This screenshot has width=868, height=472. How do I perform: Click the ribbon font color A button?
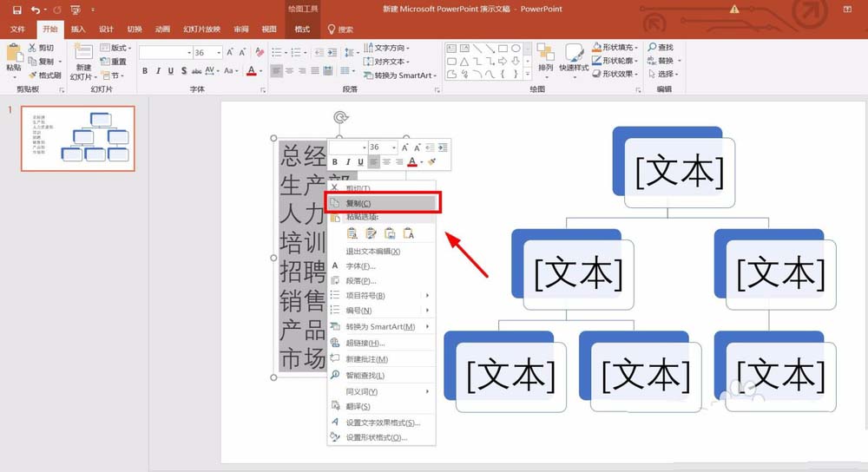point(252,71)
